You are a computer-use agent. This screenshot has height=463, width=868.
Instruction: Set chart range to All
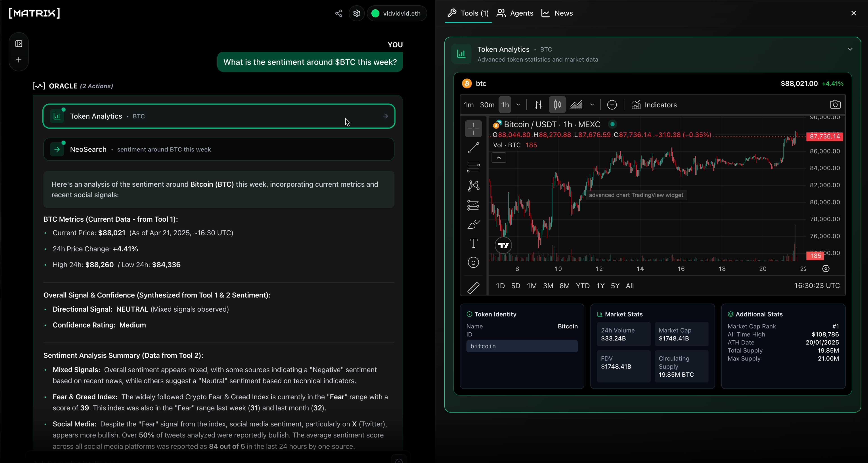[629, 286]
